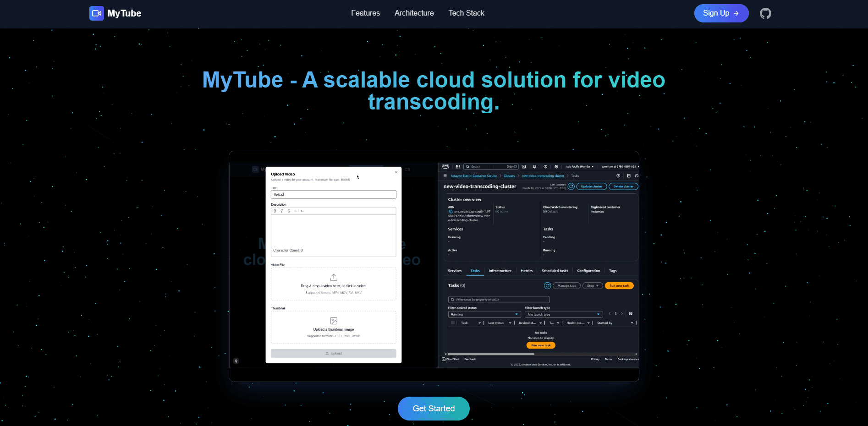Open the AWS CloudShell terminal icon in top bar
868x426 pixels.
(524, 167)
